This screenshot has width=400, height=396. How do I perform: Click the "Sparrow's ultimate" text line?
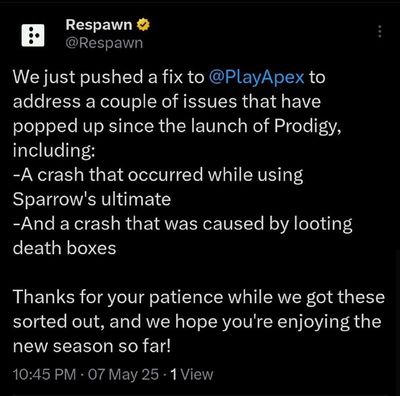[x=92, y=200]
